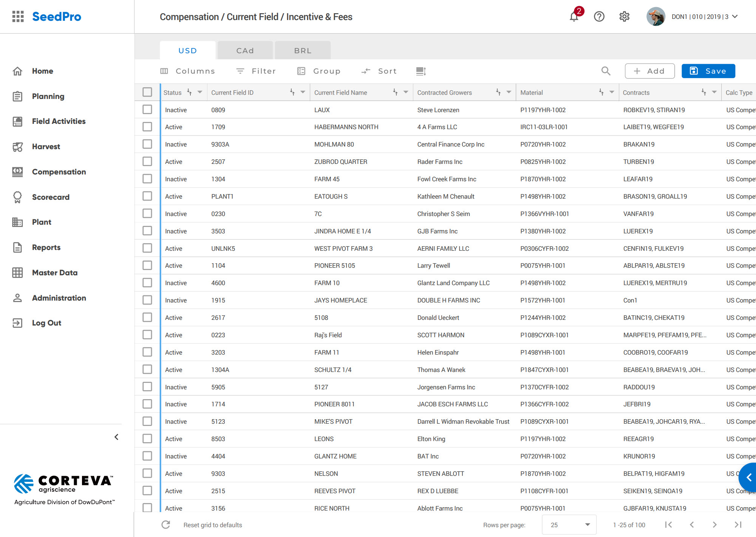
Task: Toggle the select-all header checkbox
Action: pyautogui.click(x=147, y=92)
